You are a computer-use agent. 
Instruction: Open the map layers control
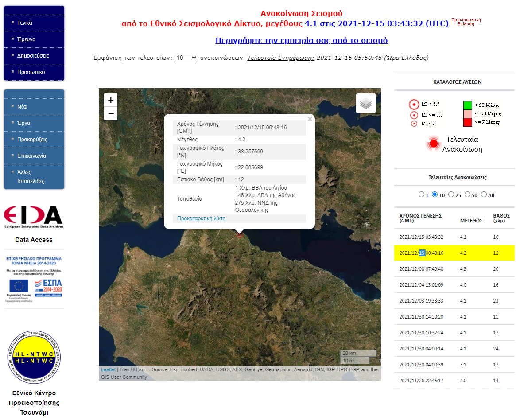click(x=365, y=104)
